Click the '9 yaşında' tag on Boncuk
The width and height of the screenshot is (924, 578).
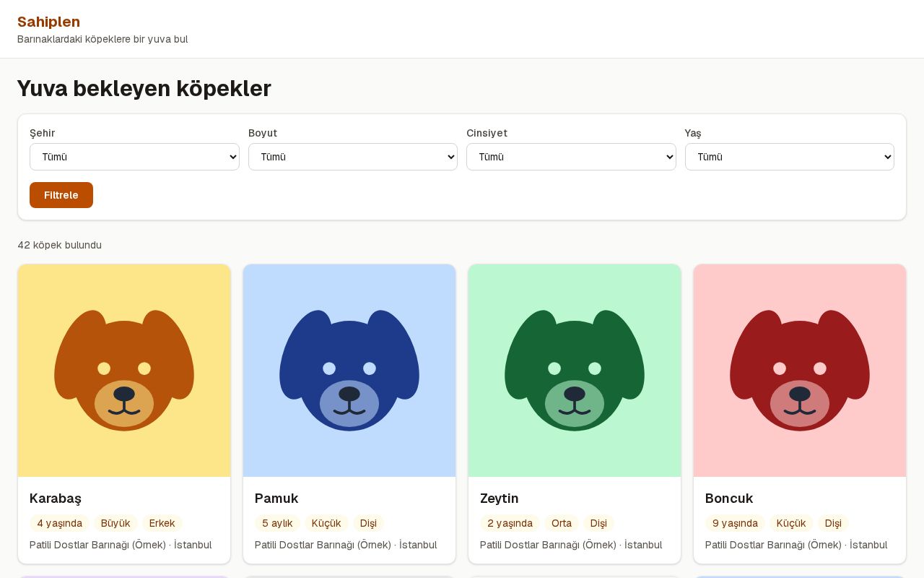tap(736, 523)
